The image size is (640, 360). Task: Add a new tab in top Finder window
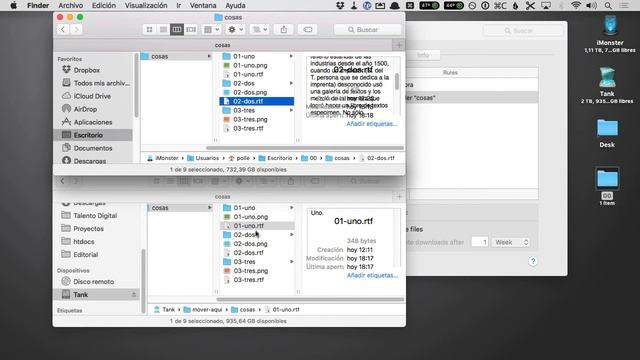click(x=399, y=45)
